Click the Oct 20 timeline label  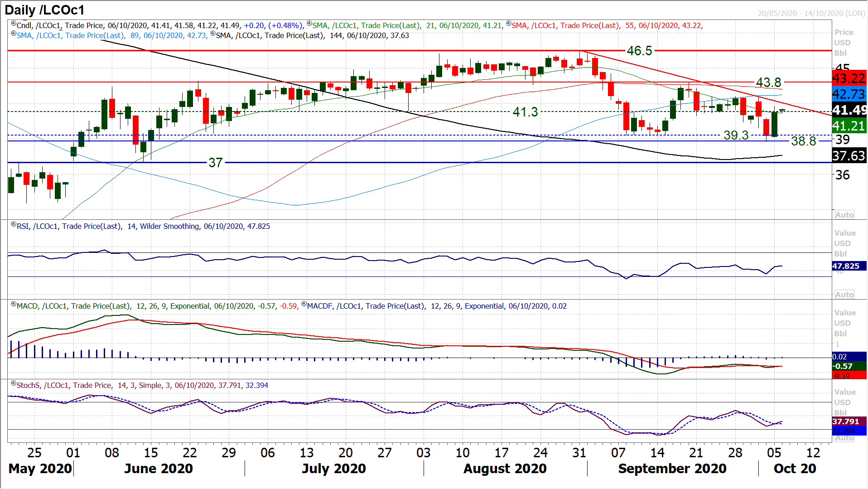pyautogui.click(x=795, y=469)
